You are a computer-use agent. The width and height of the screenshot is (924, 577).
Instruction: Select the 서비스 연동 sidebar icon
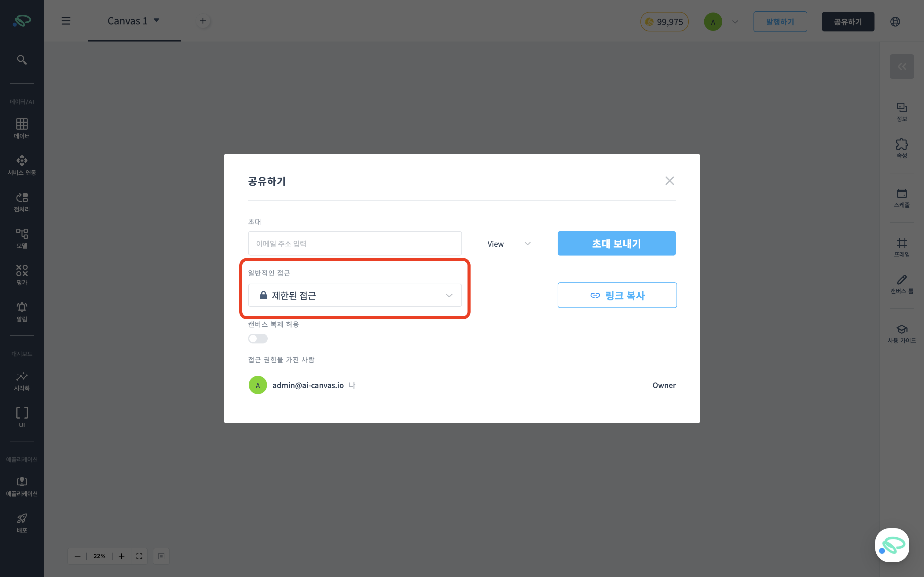(22, 165)
